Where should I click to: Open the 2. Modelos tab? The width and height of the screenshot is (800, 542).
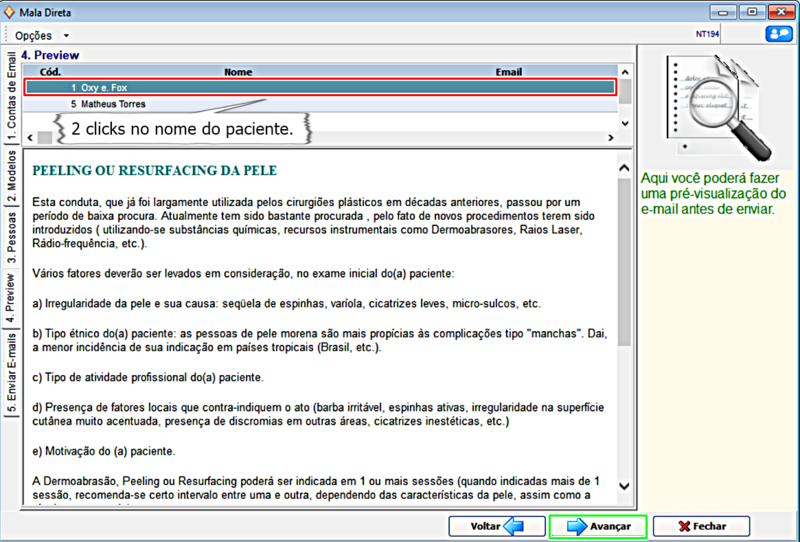(x=11, y=178)
